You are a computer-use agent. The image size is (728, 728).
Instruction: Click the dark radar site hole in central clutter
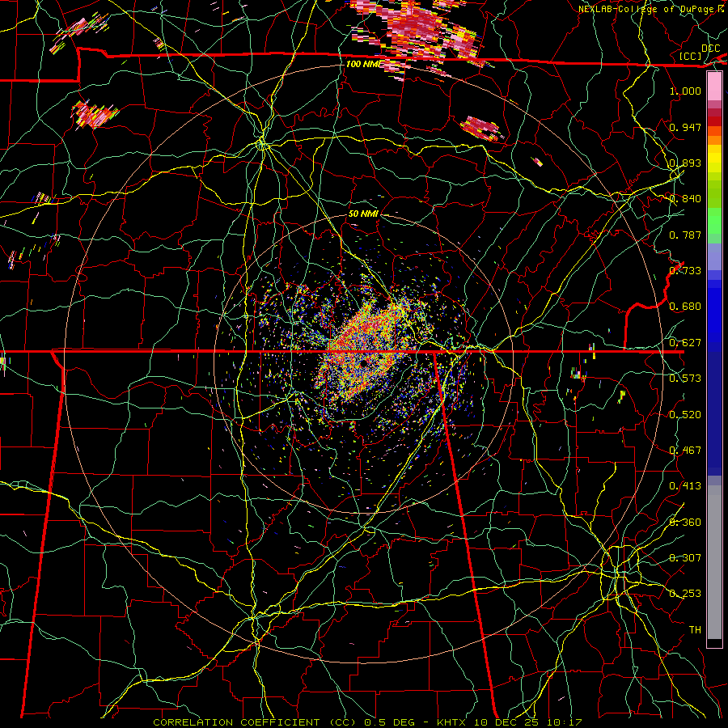pyautogui.click(x=363, y=362)
